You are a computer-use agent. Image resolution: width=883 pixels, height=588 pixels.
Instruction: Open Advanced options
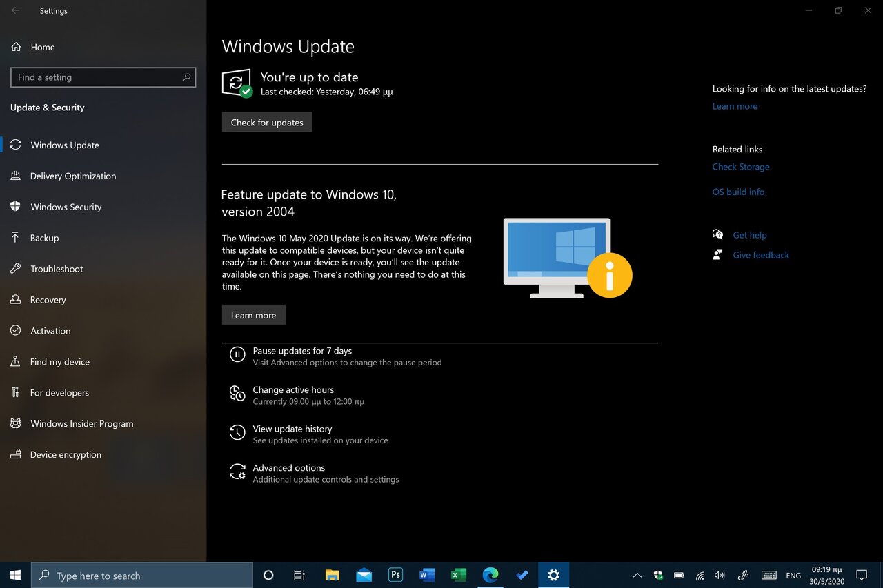(288, 467)
